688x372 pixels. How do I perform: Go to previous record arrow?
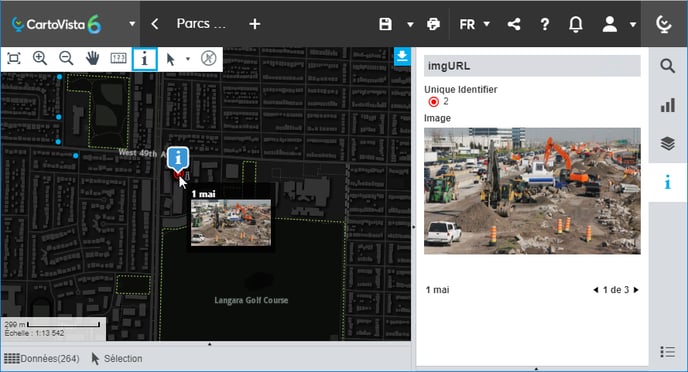pos(595,290)
